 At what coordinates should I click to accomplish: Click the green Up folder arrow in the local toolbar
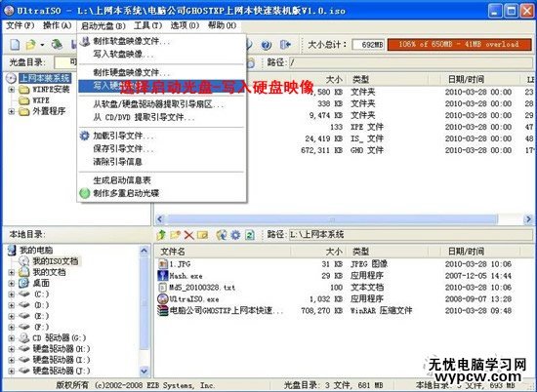(161, 235)
